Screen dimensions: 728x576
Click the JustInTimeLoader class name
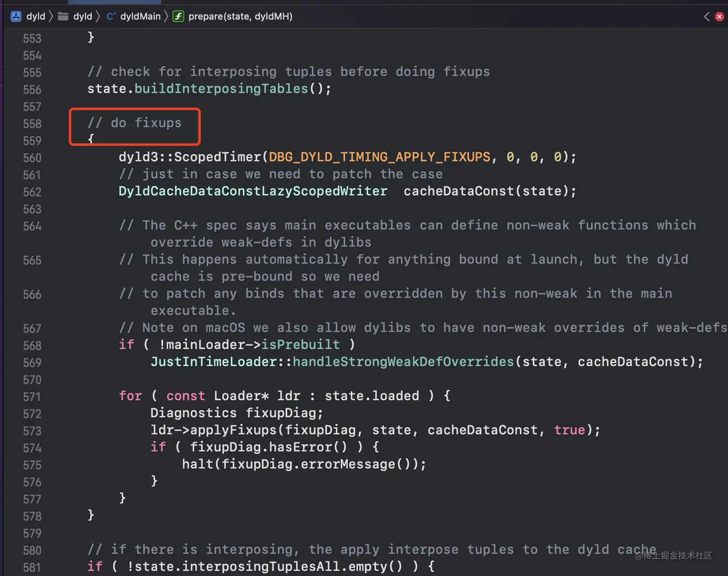click(x=213, y=362)
